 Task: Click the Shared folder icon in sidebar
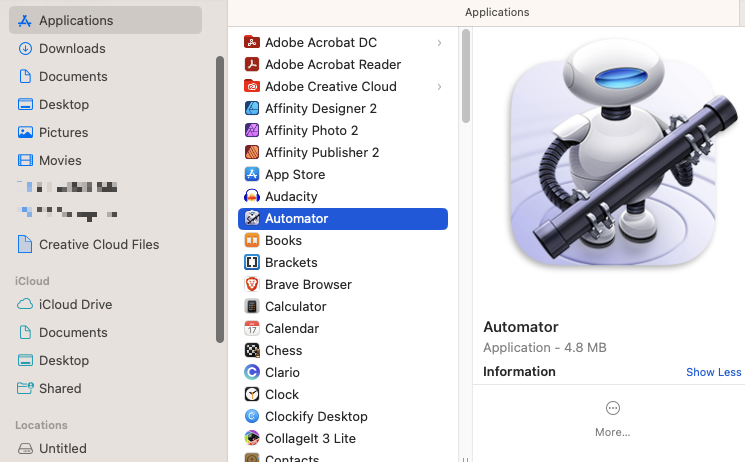[x=25, y=388]
